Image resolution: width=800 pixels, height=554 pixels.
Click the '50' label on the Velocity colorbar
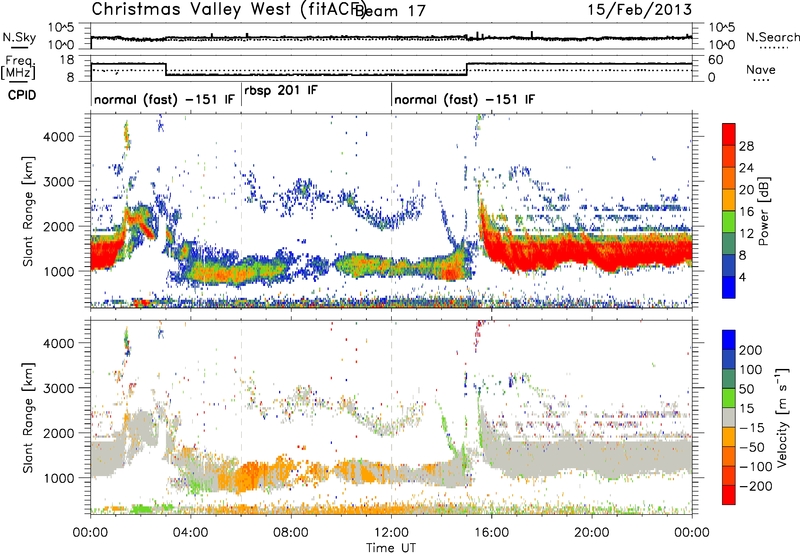pyautogui.click(x=746, y=389)
